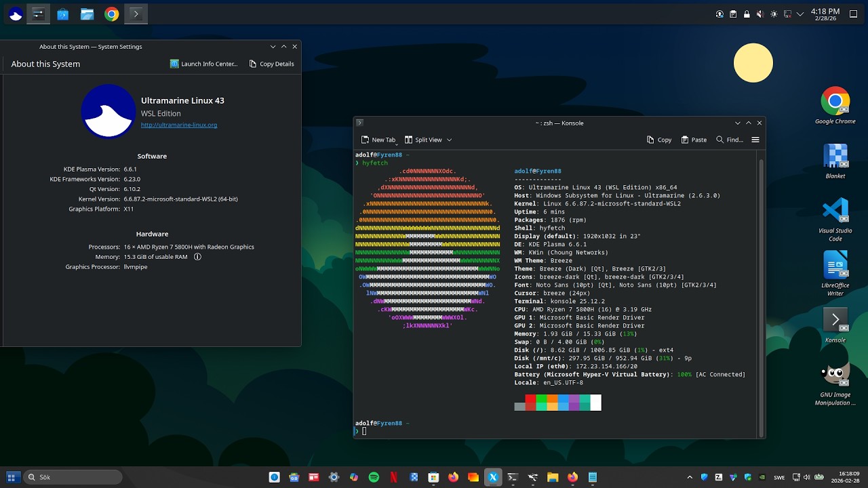This screenshot has width=868, height=488.
Task: Click the Ultramarine Linux logo in About this System
Action: (108, 112)
